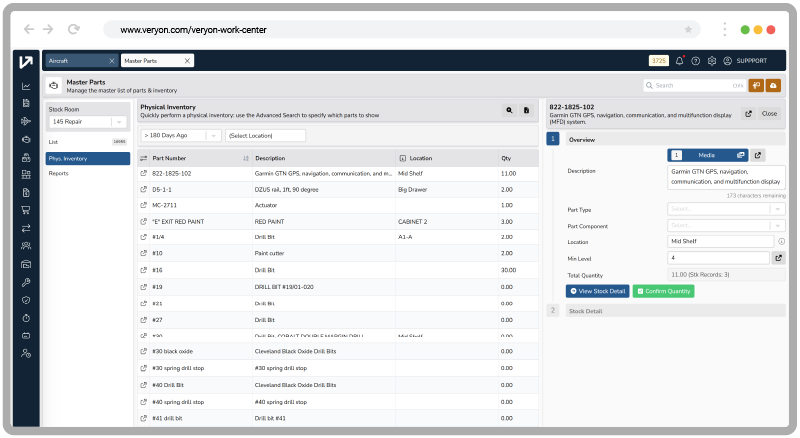Viewport: 800px width, 438px height.
Task: Click the open icon beside Min Level field
Action: 779,258
